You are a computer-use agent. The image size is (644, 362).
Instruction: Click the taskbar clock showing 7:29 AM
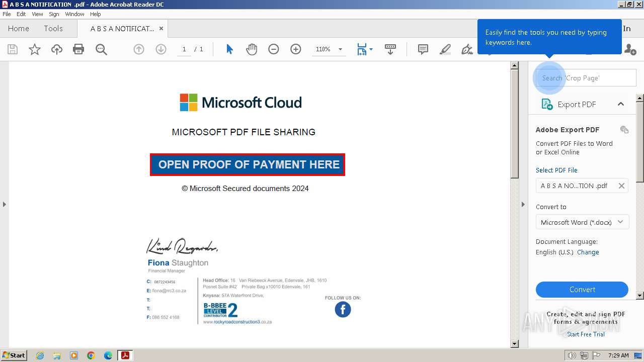(x=618, y=355)
